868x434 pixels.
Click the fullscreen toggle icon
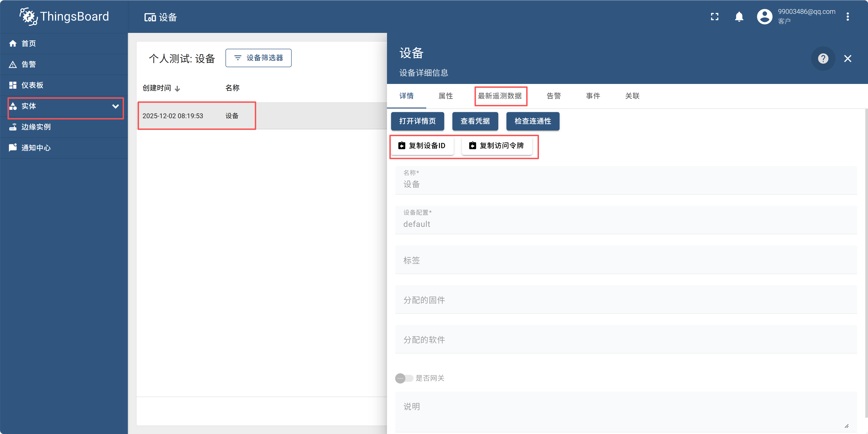click(x=714, y=17)
